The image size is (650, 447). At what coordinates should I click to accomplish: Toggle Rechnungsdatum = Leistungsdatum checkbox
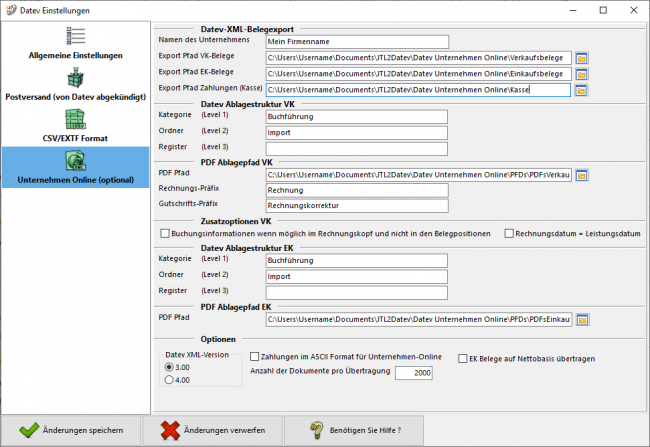tap(509, 233)
